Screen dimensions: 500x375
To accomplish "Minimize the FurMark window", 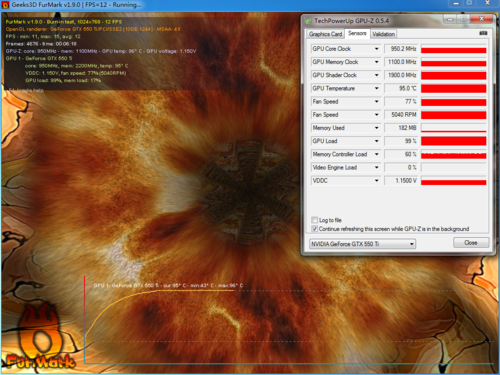I will pos(456,3).
